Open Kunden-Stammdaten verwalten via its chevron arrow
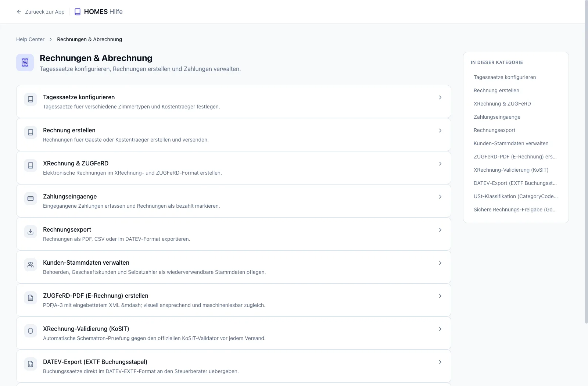The width and height of the screenshot is (588, 386). [440, 263]
